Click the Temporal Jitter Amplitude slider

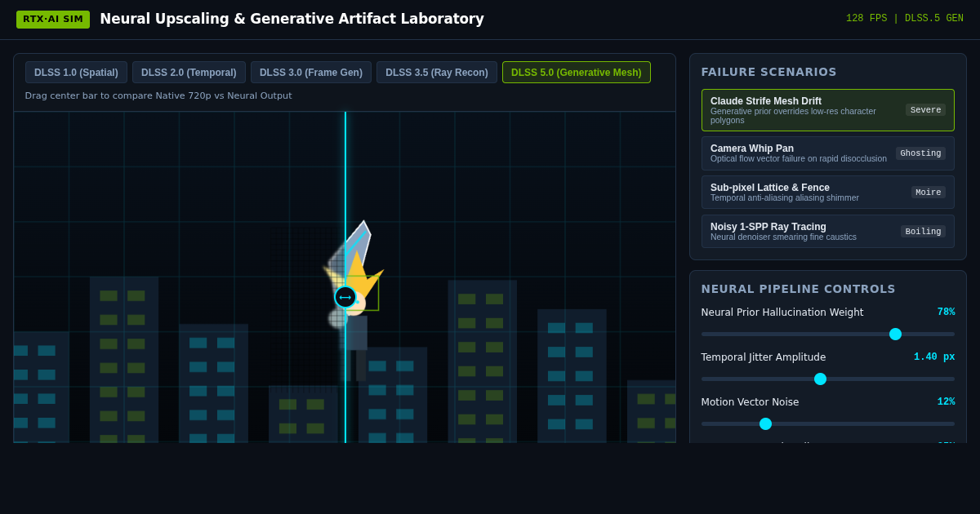point(827,379)
